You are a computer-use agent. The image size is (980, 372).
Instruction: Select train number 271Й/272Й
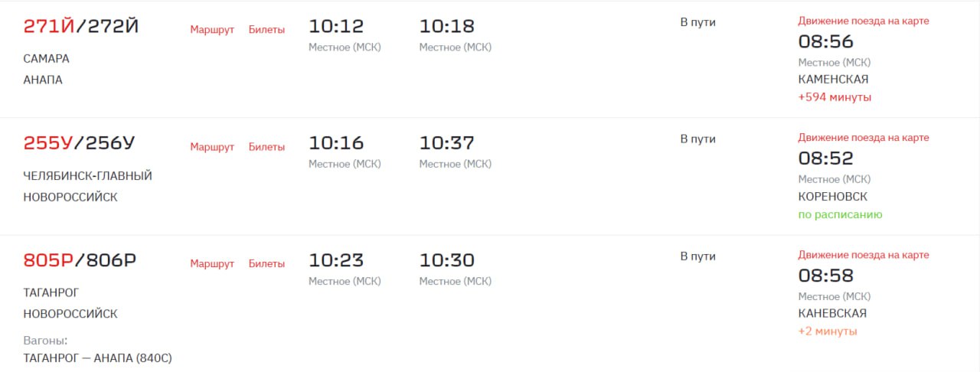pyautogui.click(x=81, y=27)
